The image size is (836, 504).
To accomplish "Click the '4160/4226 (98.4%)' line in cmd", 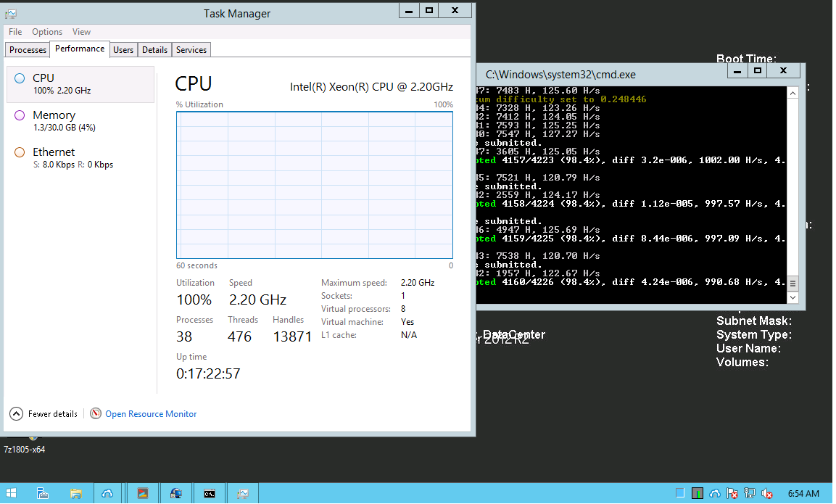I will tap(632, 282).
